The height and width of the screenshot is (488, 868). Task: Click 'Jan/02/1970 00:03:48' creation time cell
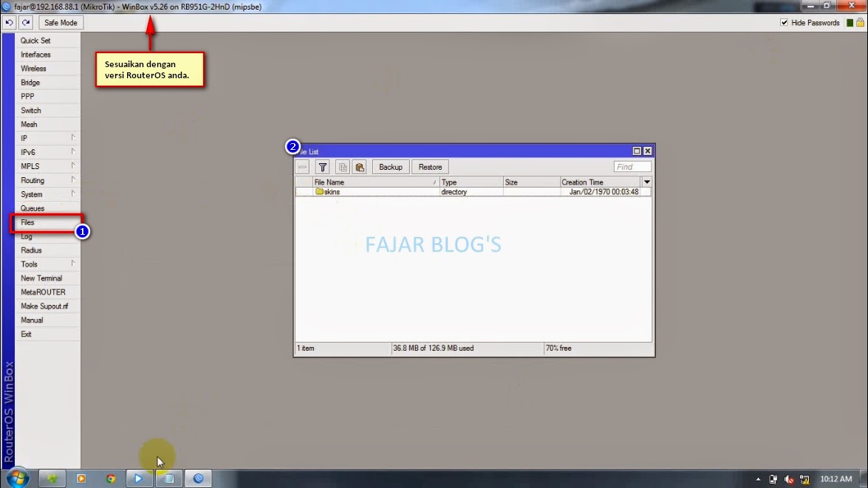604,192
